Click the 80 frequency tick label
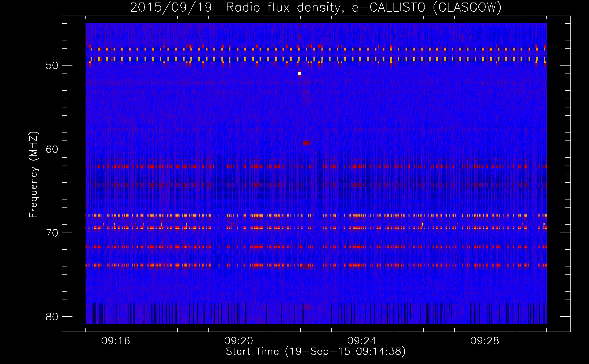589x364 pixels. (x=52, y=316)
